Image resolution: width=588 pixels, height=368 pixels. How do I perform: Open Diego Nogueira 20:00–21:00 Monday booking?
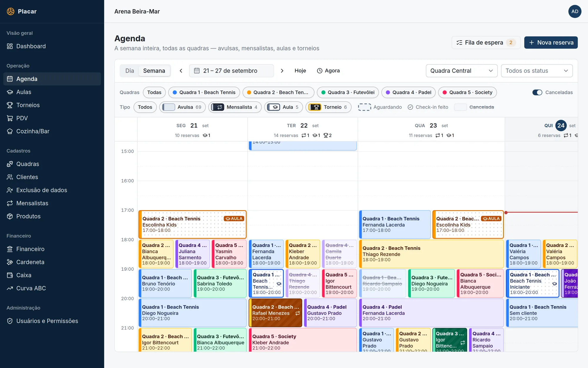tap(193, 313)
